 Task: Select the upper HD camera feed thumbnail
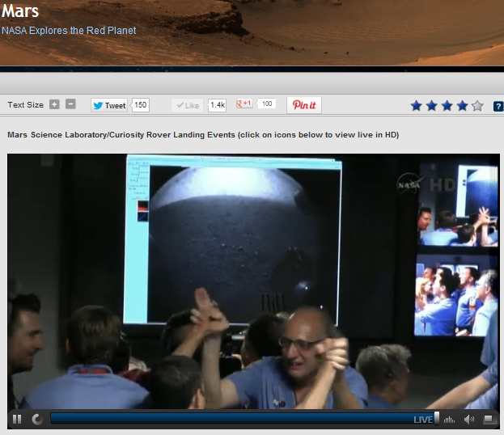click(457, 205)
